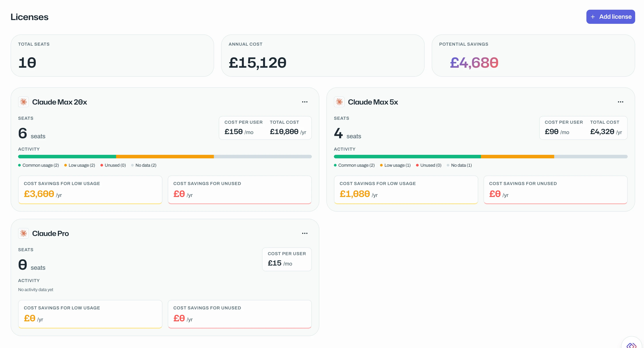Select the Total Seats summary card
Screen dimensions: 644x348
(112, 55)
